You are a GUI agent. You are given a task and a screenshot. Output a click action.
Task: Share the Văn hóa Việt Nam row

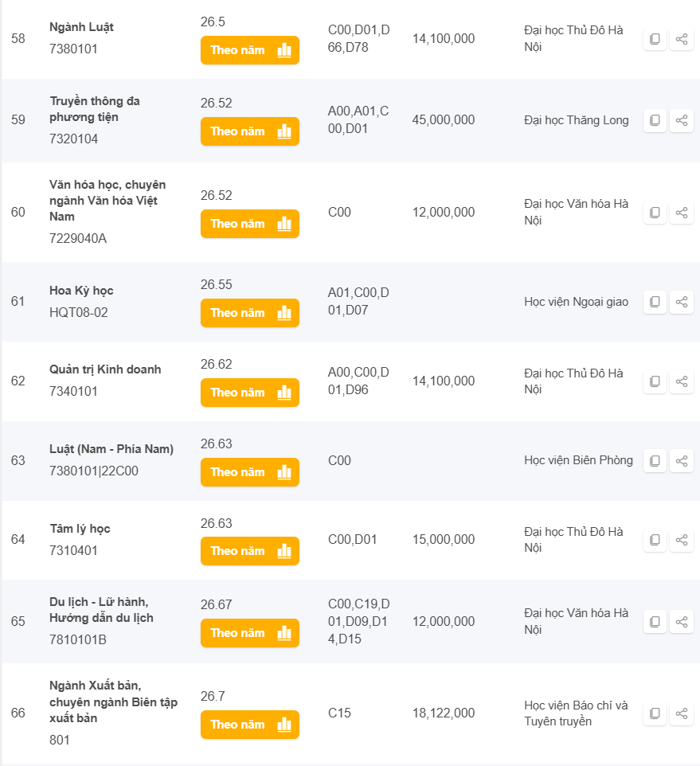point(682,213)
